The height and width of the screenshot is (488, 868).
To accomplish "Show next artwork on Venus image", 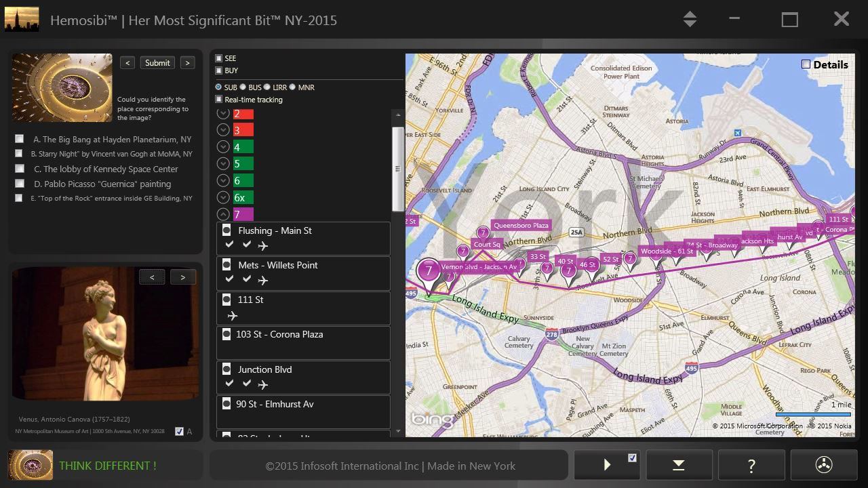I will pos(182,277).
